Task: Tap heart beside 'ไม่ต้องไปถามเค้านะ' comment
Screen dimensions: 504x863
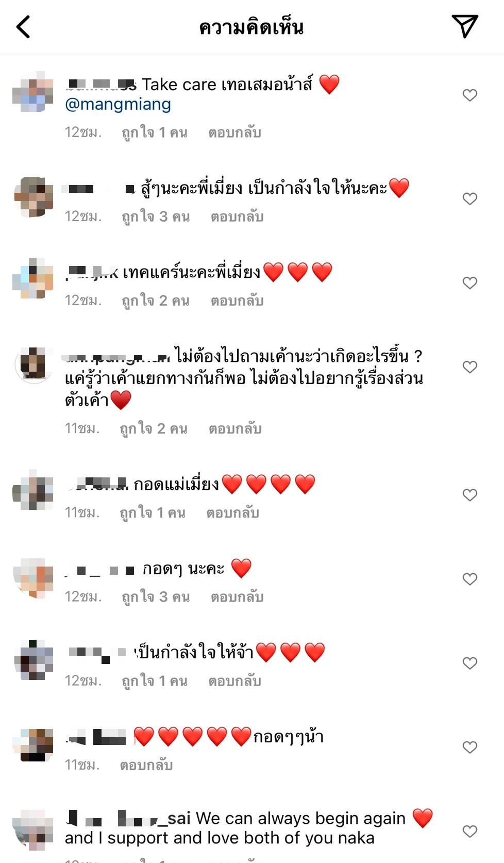Action: (x=469, y=367)
